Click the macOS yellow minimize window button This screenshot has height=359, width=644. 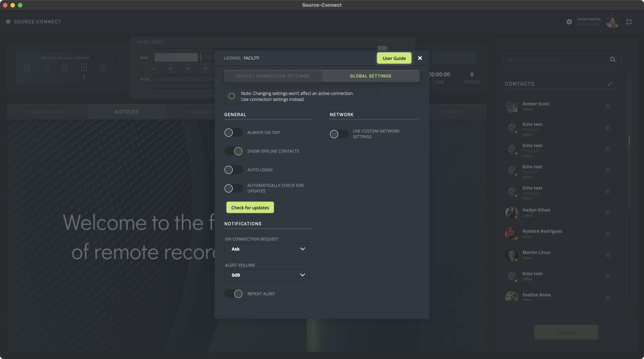coord(13,5)
